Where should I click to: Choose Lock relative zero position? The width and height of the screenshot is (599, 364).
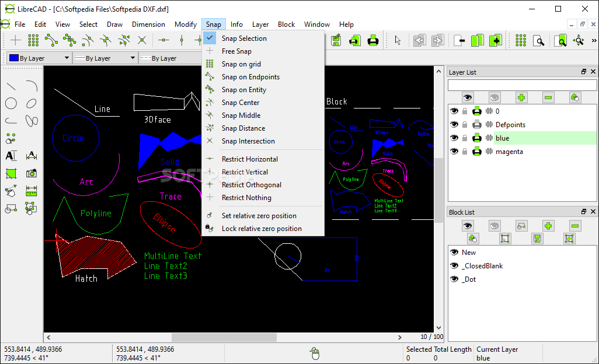tap(263, 228)
